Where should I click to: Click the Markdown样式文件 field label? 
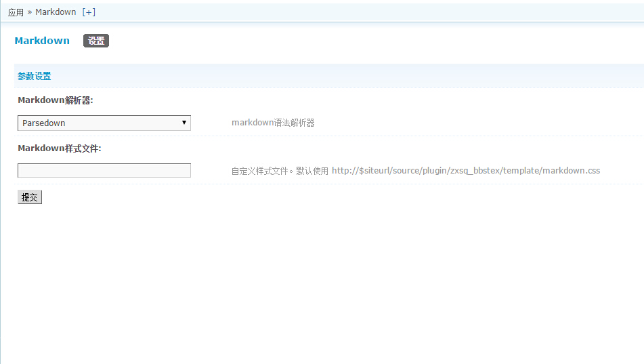click(60, 148)
